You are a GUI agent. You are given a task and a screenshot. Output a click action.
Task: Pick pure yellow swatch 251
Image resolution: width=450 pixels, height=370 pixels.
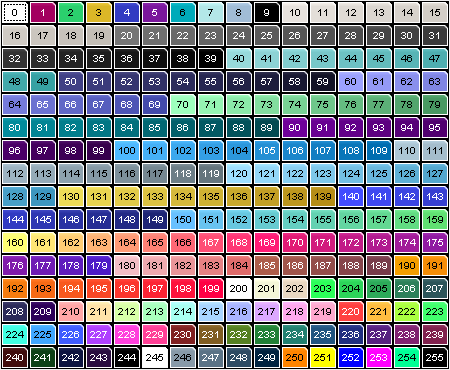coord(322,357)
